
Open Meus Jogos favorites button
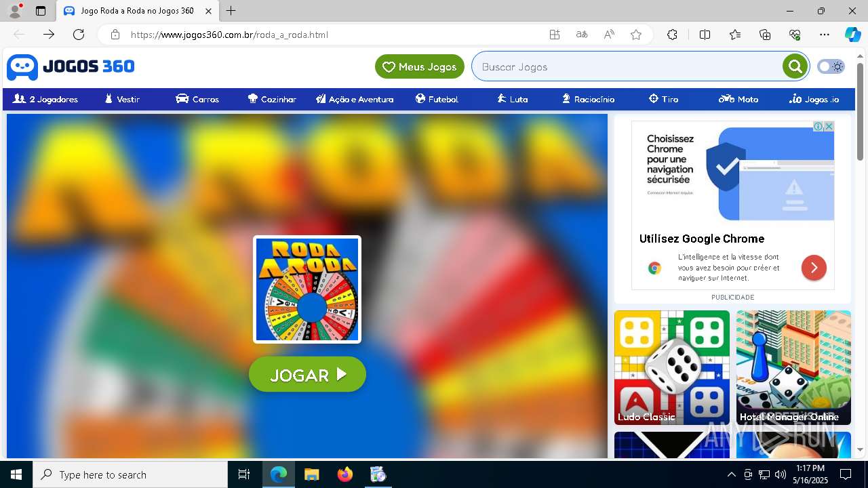420,66
